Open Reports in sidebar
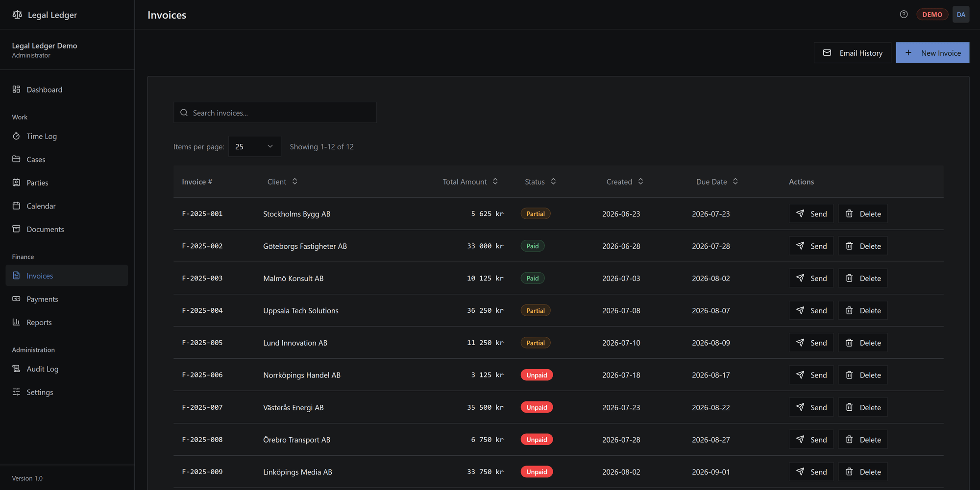 coord(67,322)
